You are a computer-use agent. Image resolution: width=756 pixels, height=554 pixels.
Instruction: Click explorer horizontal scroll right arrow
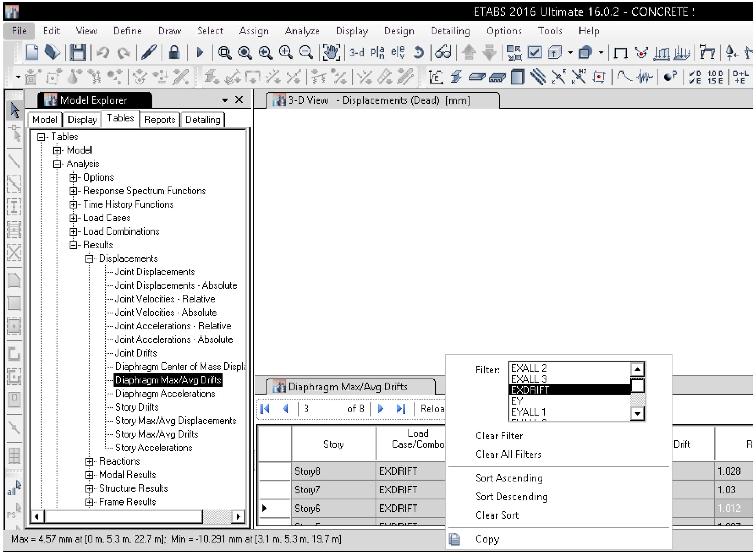[x=238, y=517]
